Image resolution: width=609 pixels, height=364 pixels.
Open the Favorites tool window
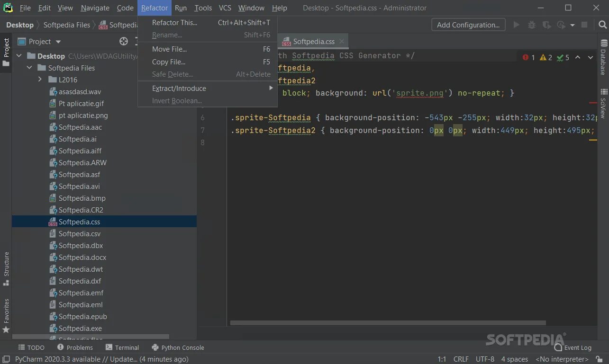(6, 315)
